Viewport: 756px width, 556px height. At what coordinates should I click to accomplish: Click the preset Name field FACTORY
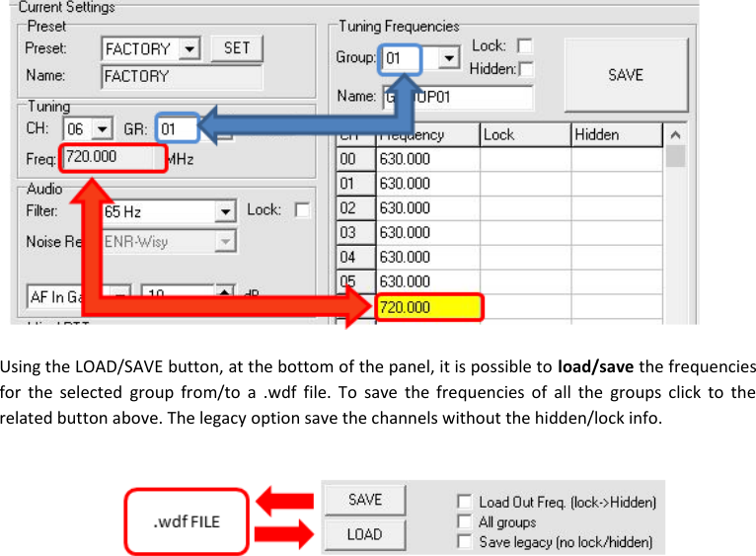(182, 77)
